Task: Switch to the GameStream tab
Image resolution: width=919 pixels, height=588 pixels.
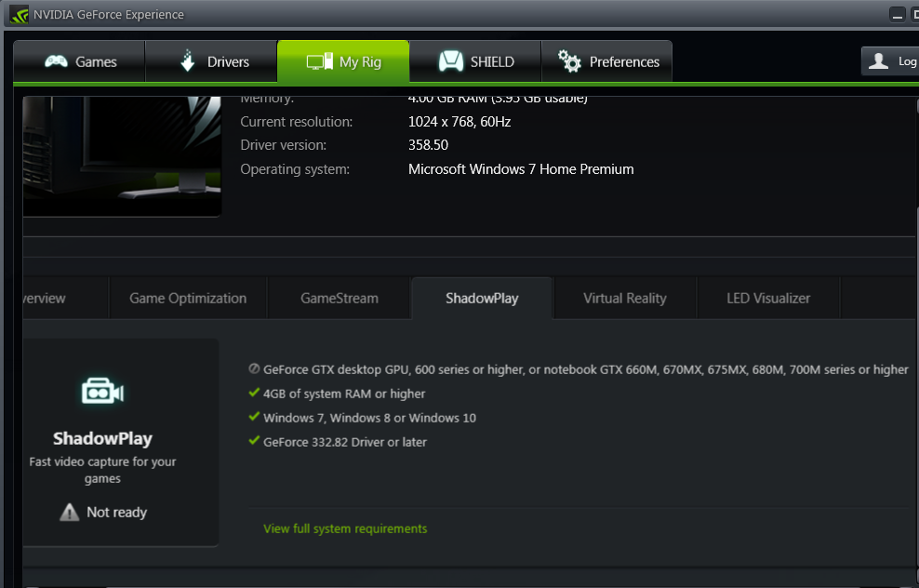Action: (x=340, y=299)
